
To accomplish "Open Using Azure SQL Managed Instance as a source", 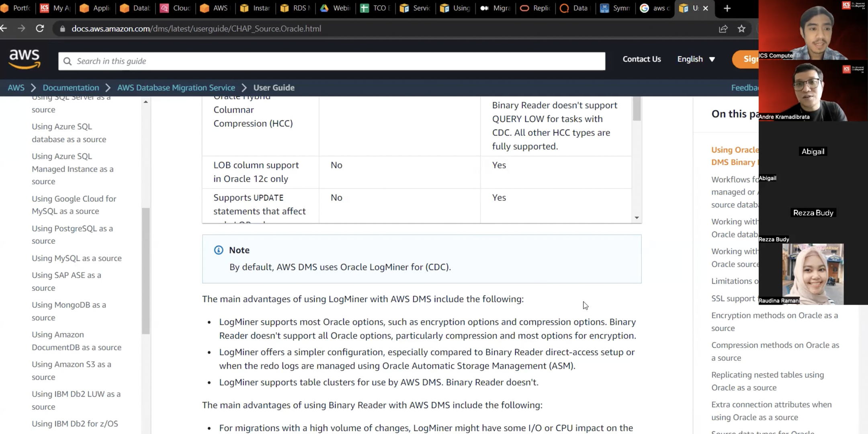I will click(x=73, y=169).
